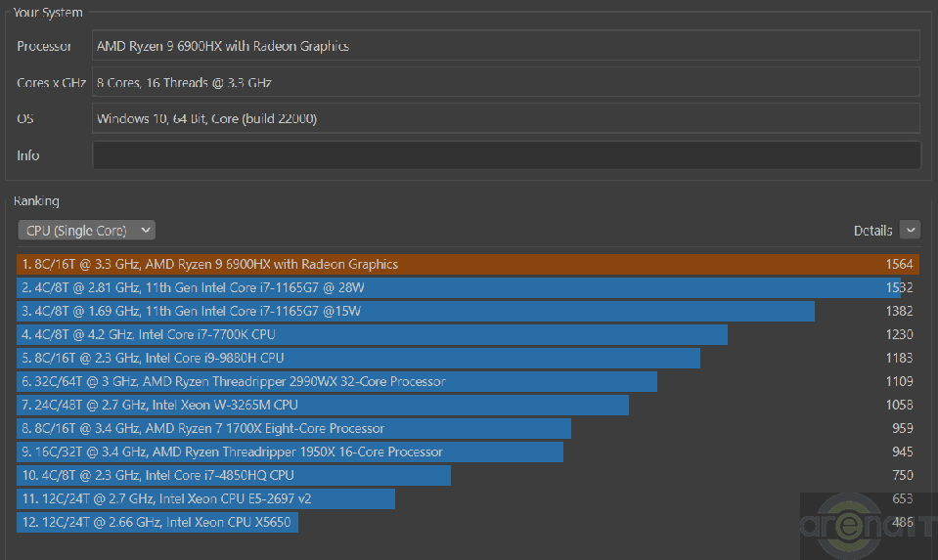Click the OS field showing Windows 10

[x=506, y=119]
